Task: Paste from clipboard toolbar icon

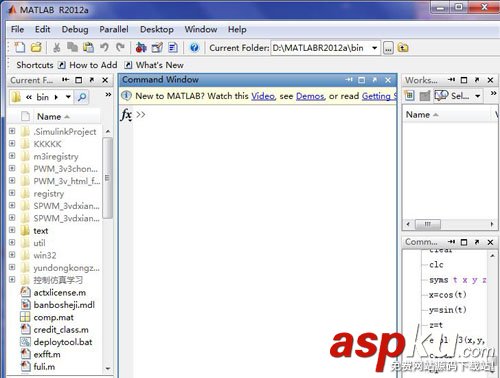Action: pos(88,48)
